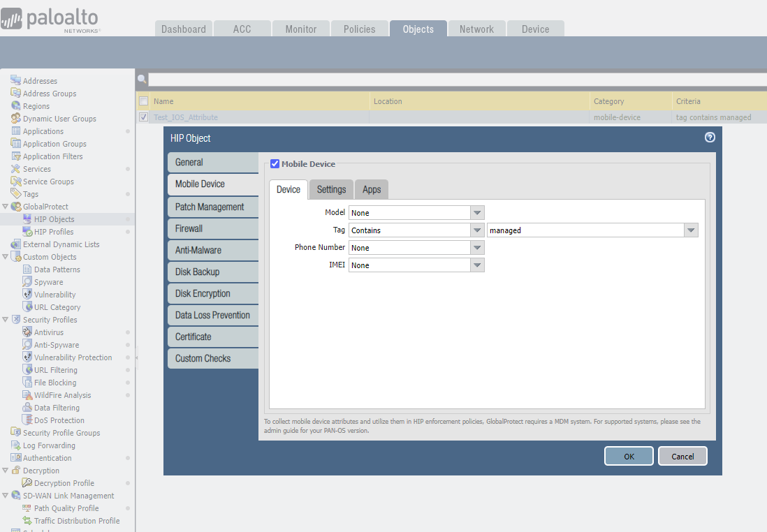
Task: Click the header select-all checkbox
Action: [143, 101]
